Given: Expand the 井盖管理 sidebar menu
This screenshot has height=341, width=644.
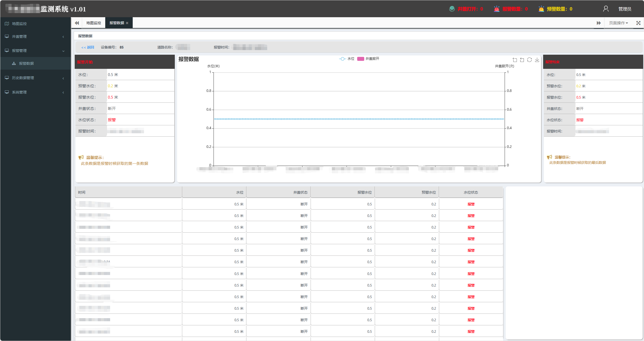Looking at the screenshot, I should [x=35, y=36].
